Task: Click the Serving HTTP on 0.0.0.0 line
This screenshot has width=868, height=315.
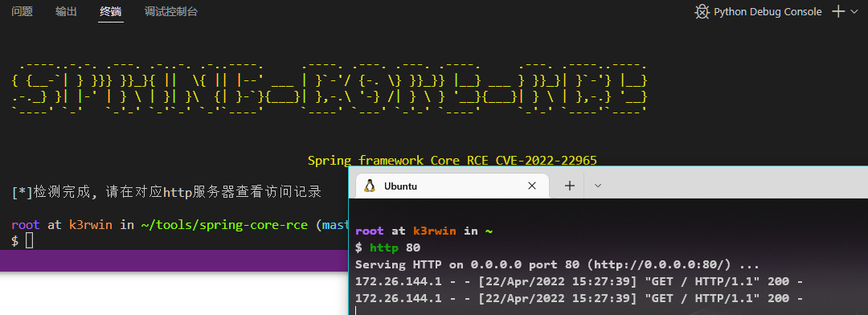Action: click(558, 264)
